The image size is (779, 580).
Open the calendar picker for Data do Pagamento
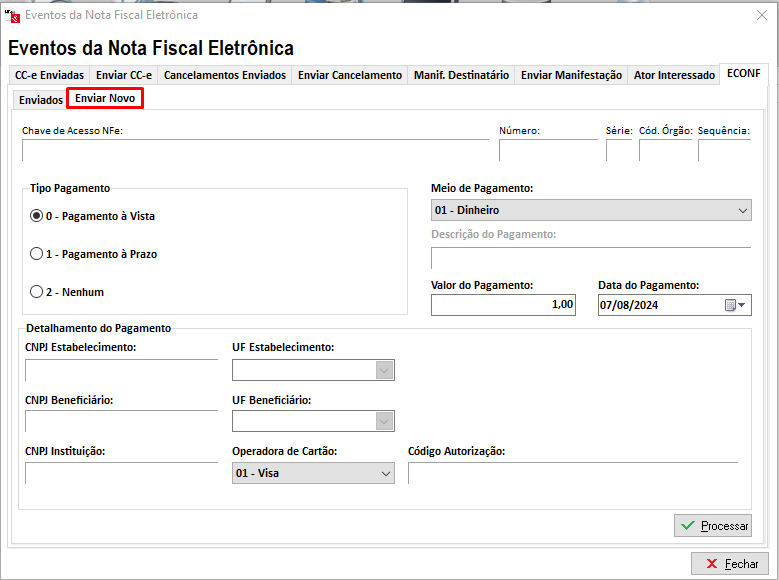pyautogui.click(x=735, y=305)
